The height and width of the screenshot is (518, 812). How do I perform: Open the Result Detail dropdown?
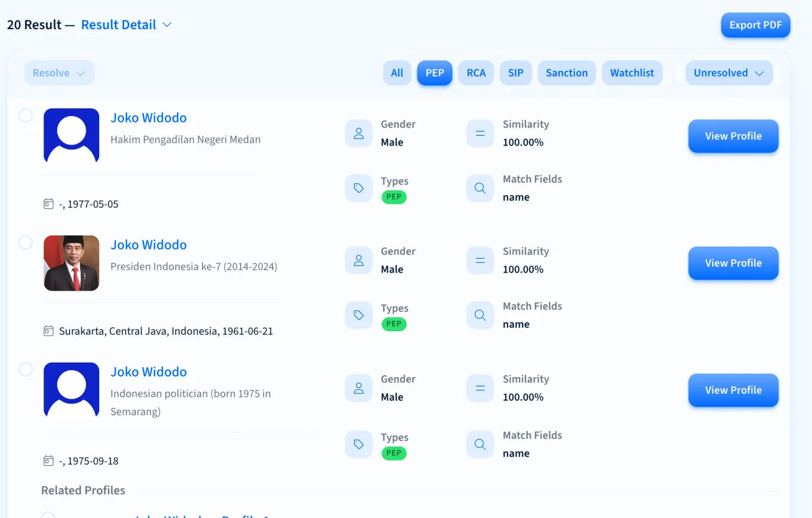pyautogui.click(x=126, y=25)
